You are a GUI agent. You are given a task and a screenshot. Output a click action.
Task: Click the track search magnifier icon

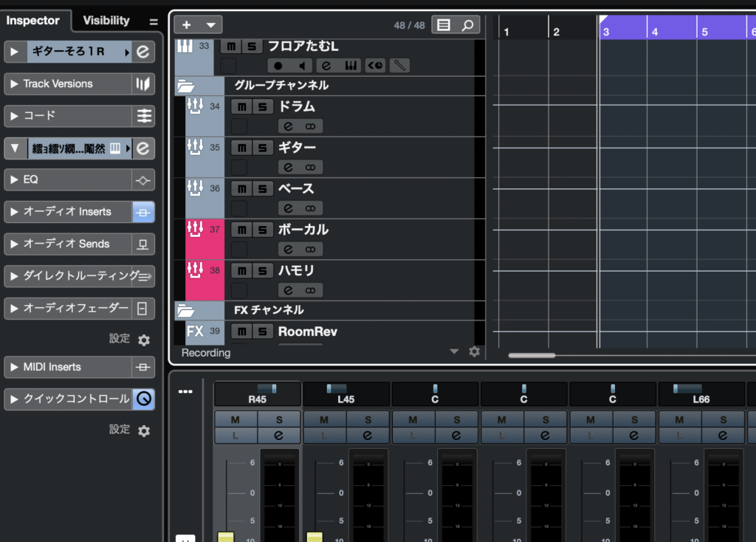[468, 25]
